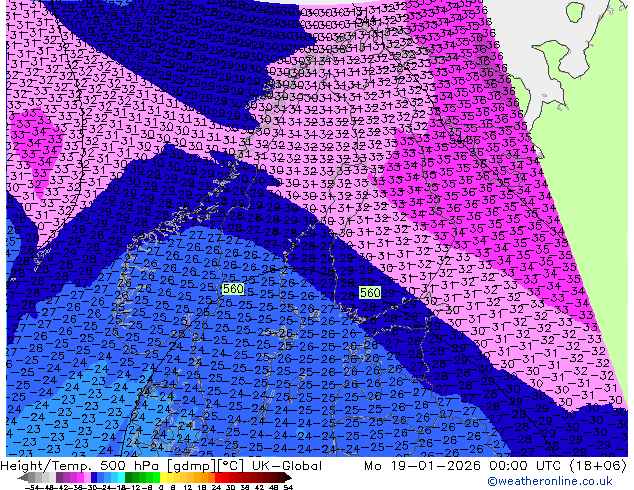Click the cyan -18 degree legend swatch

(122, 477)
